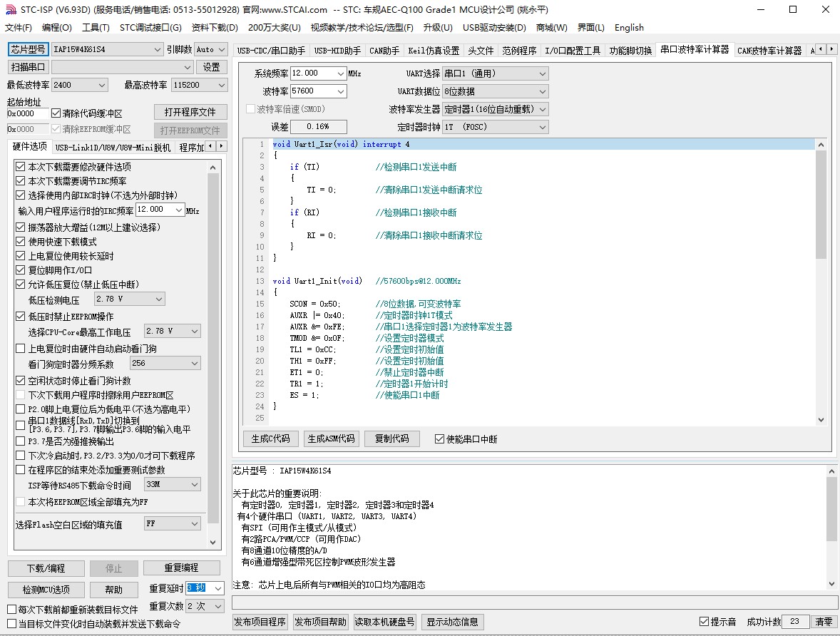Click 扫描串口 button

[x=29, y=67]
